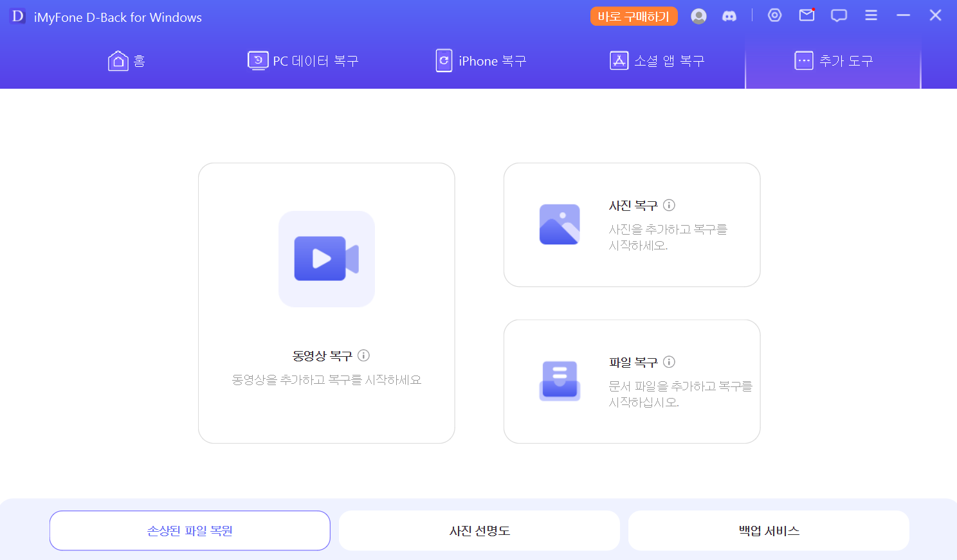Click the photo repair picture icon

560,224
